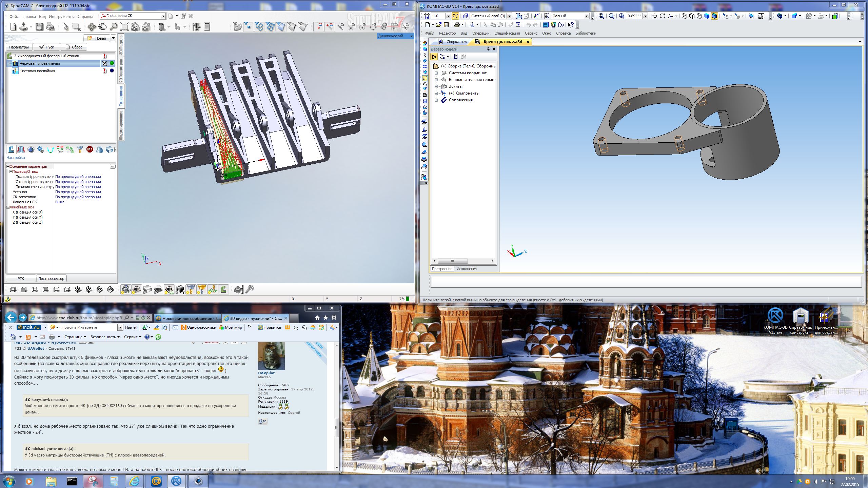The height and width of the screenshot is (488, 868).
Task: Select the magnifier zoom tool in SprutCAM
Action: 114,27
